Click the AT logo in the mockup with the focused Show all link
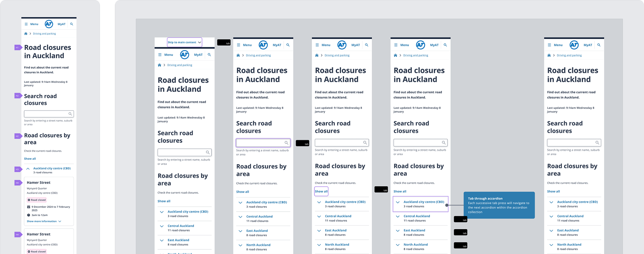Viewport: 644px width, 254px height. 342,45
